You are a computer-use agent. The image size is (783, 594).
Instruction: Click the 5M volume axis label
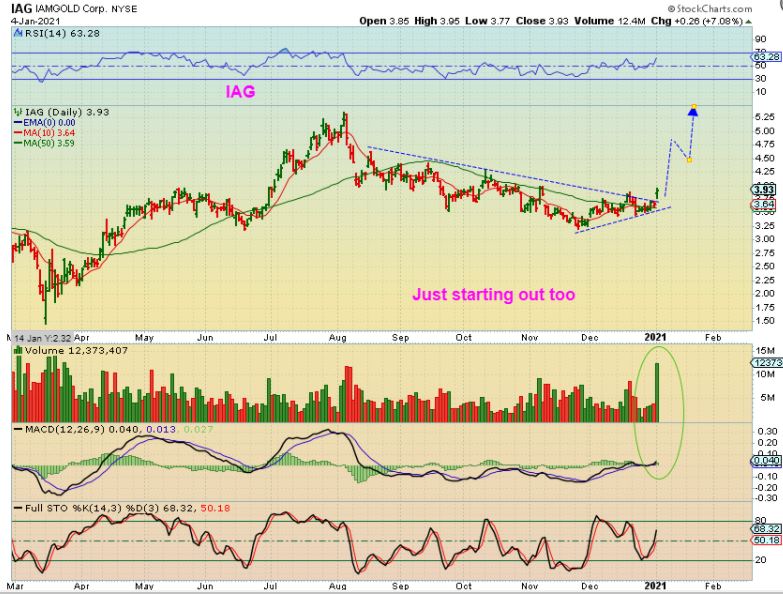pos(767,398)
